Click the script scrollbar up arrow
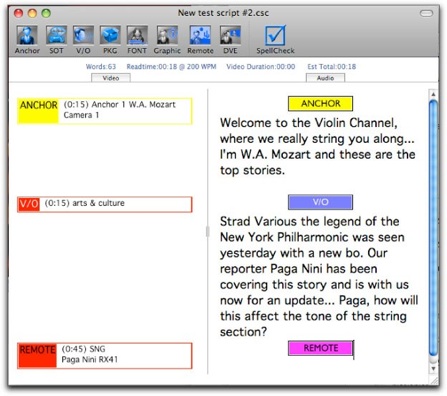The image size is (447, 396). tap(433, 94)
